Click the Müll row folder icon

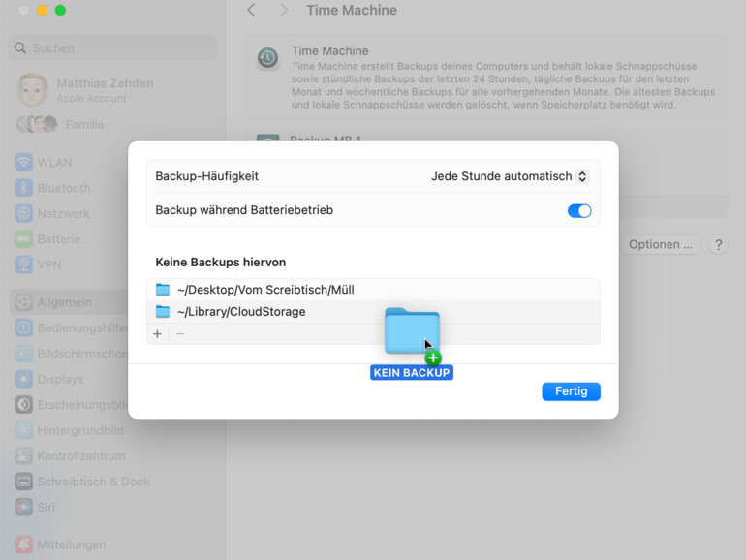click(x=163, y=290)
